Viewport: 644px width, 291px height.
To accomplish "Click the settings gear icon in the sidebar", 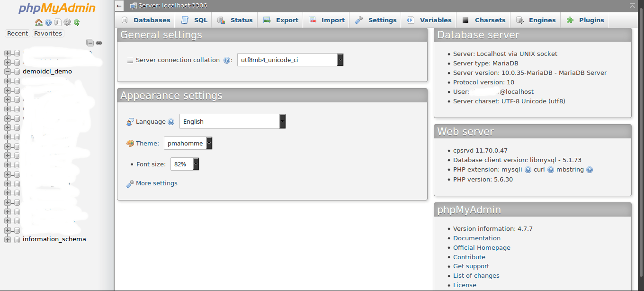I will pyautogui.click(x=67, y=22).
